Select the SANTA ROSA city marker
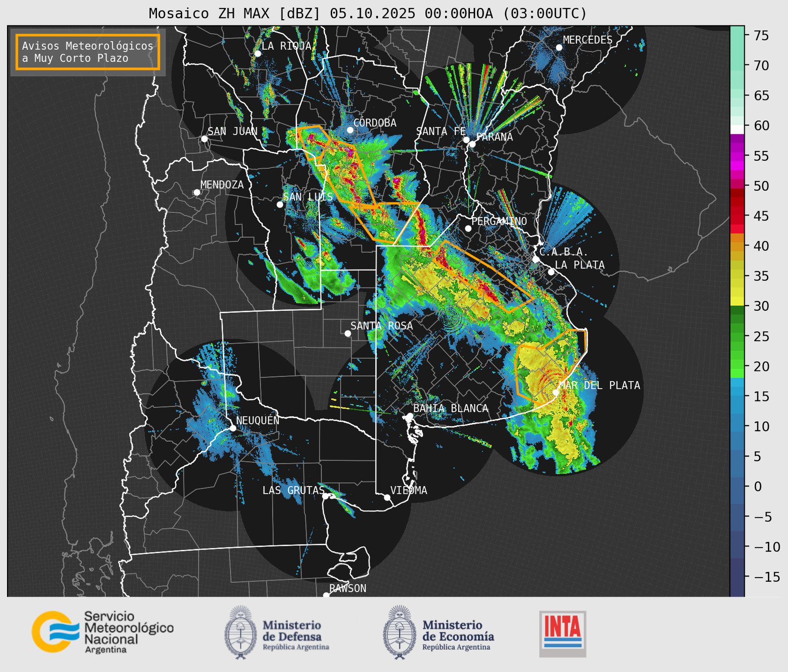 [x=348, y=334]
